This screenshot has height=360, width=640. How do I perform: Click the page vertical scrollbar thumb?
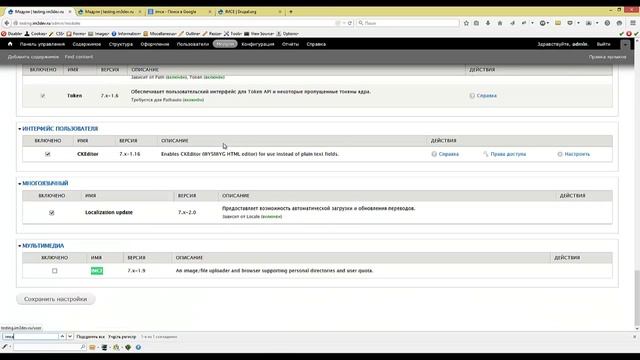(637, 298)
